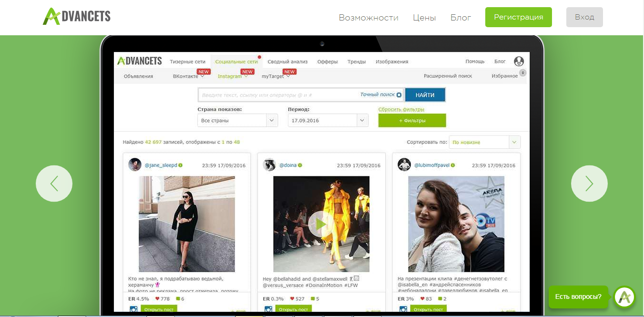This screenshot has height=317, width=644.
Task: Open the @doina profile link
Action: 288,165
